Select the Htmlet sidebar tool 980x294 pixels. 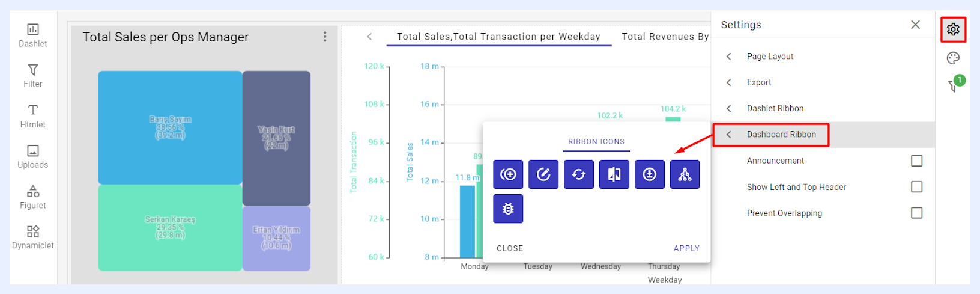click(33, 116)
